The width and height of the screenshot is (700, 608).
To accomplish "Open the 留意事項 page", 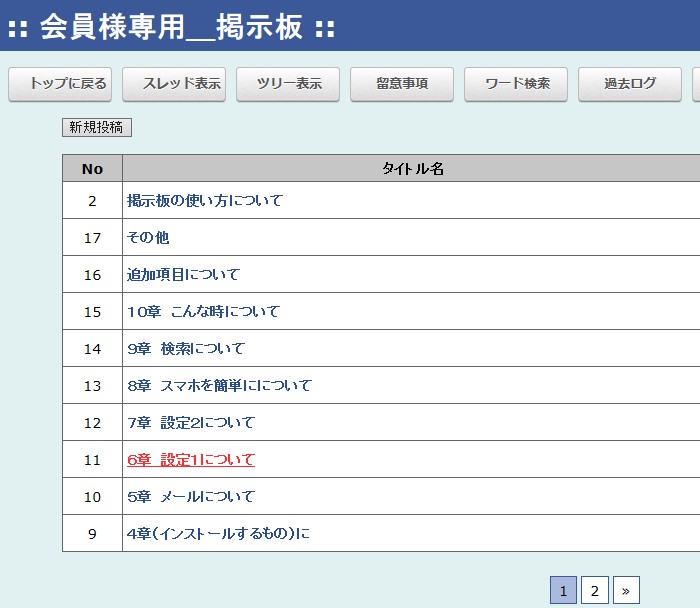I will coord(402,84).
